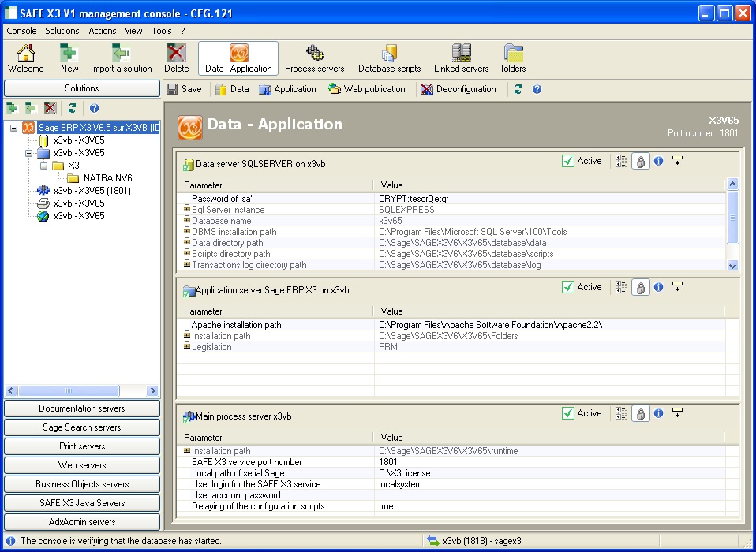Open Linked servers view
The width and height of the screenshot is (756, 552).
[461, 59]
